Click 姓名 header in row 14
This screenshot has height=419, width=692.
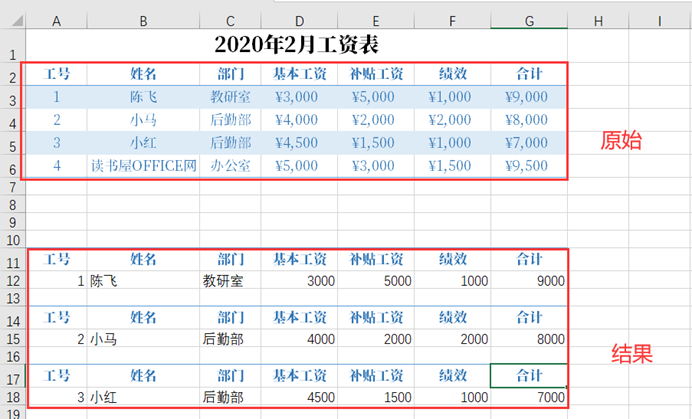tap(143, 317)
